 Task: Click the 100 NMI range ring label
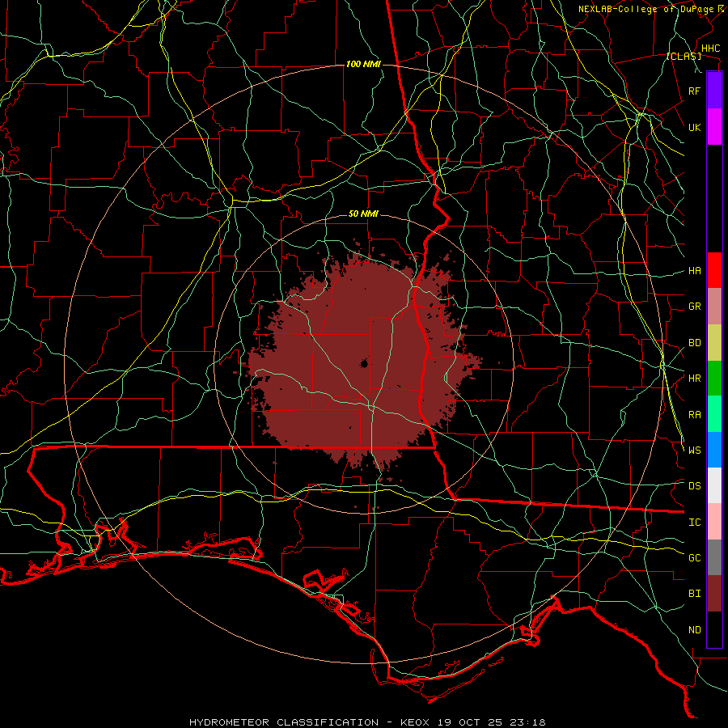pos(363,64)
